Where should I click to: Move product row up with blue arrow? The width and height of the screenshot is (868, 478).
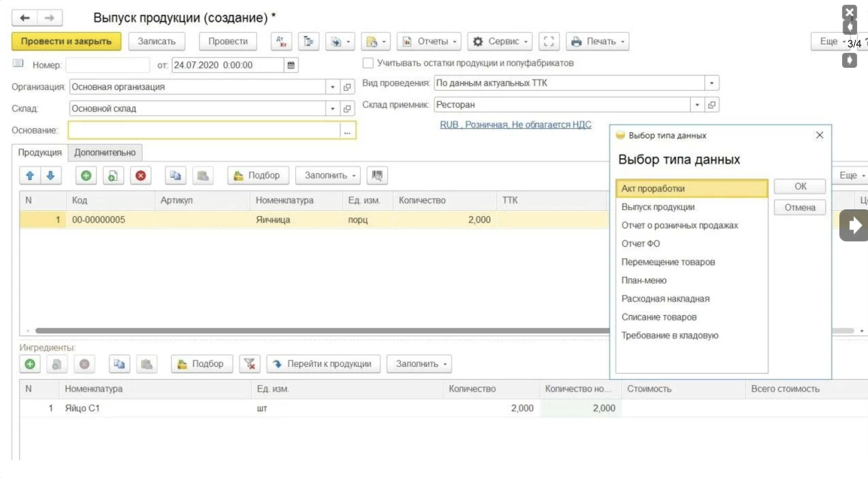click(x=30, y=176)
